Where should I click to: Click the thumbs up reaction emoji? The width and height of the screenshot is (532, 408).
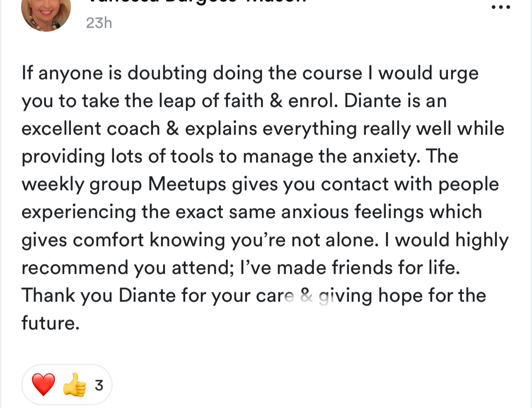pos(74,385)
